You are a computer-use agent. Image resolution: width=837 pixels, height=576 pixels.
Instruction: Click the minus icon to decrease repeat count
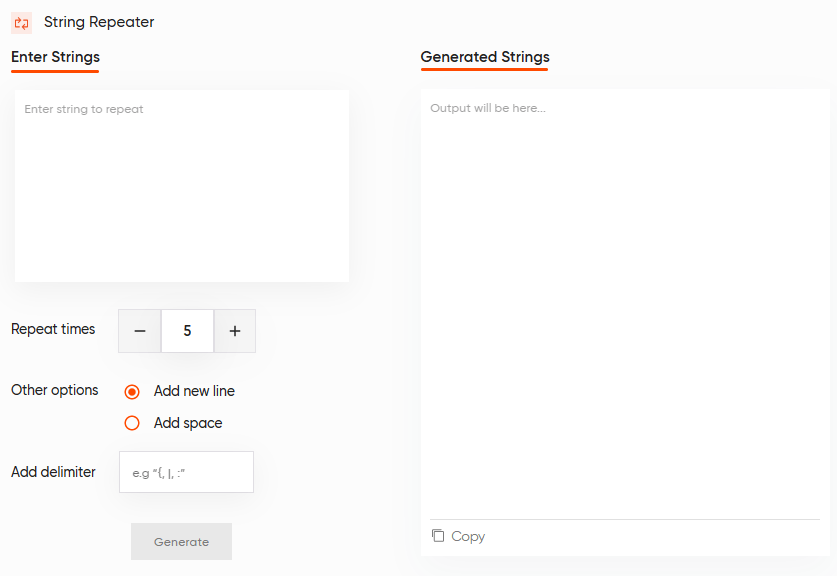(x=139, y=330)
